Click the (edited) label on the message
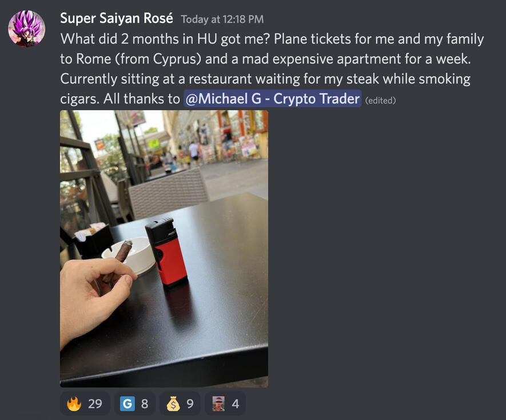This screenshot has height=420, width=506. click(380, 101)
